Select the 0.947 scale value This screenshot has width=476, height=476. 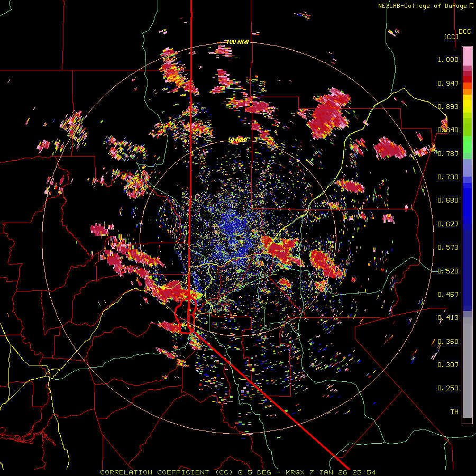pos(448,83)
